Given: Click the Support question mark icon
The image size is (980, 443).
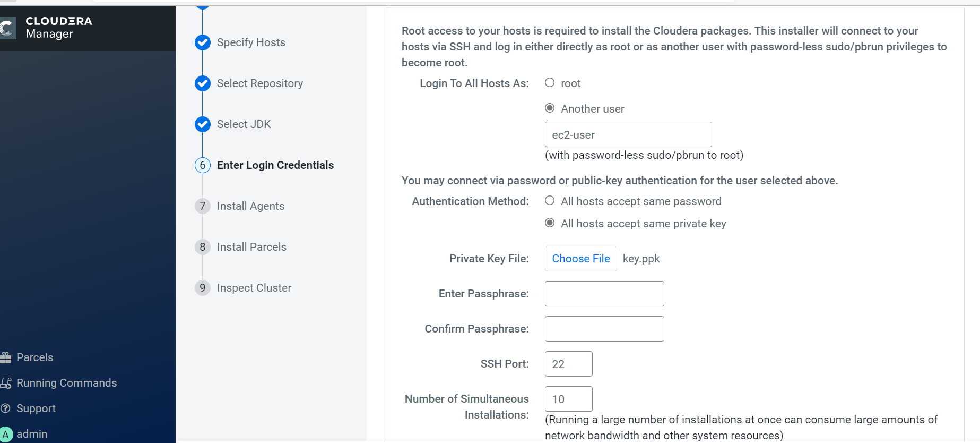Looking at the screenshot, I should (x=6, y=408).
